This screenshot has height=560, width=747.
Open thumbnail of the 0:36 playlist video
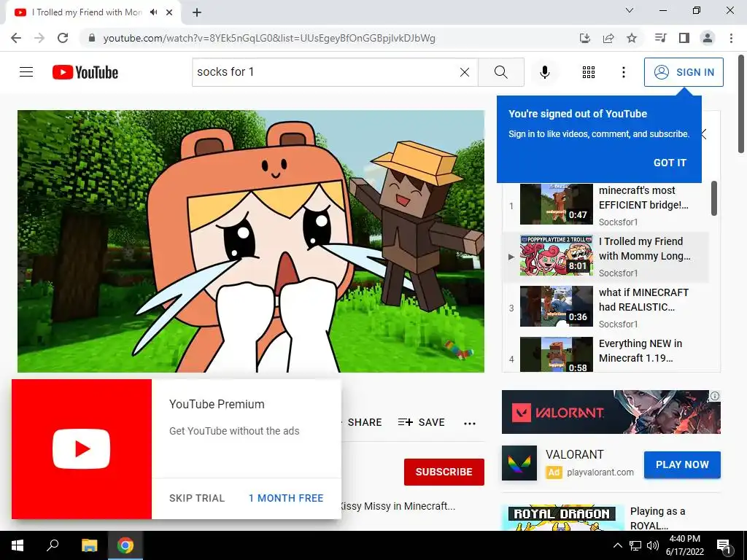pos(557,306)
